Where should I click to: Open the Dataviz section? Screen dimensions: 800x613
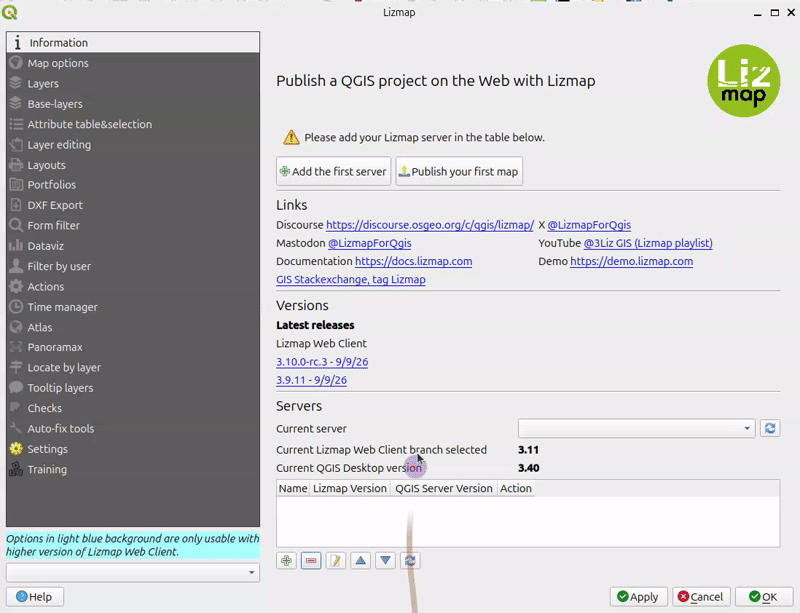133,246
